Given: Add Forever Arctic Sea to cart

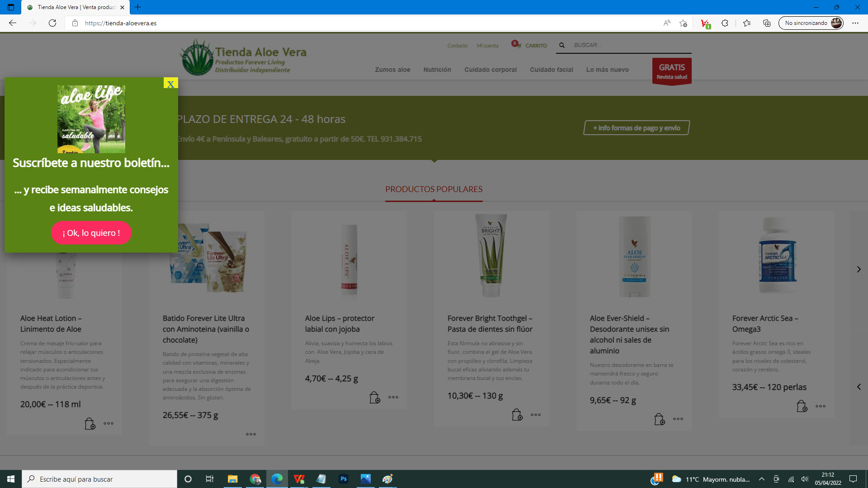Looking at the screenshot, I should (x=802, y=406).
